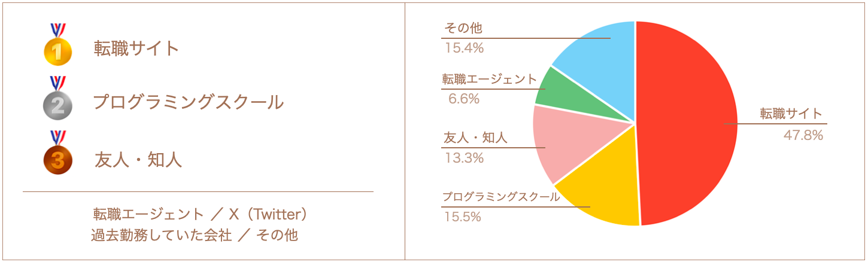Click the 転職サイト chart label beside pie
The image size is (868, 262).
point(791,114)
